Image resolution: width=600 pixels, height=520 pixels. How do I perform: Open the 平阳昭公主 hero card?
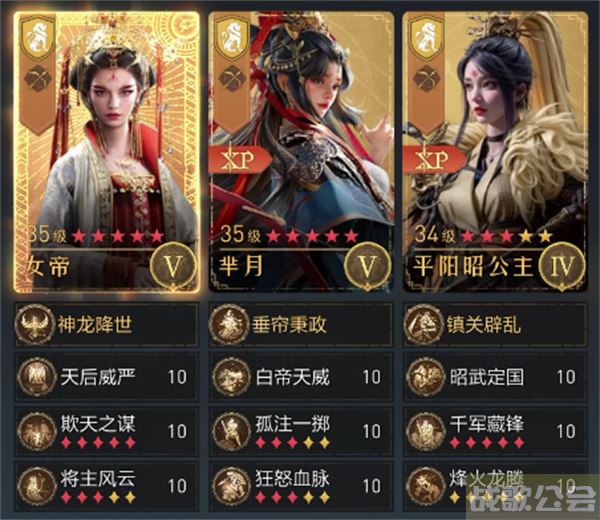496,152
